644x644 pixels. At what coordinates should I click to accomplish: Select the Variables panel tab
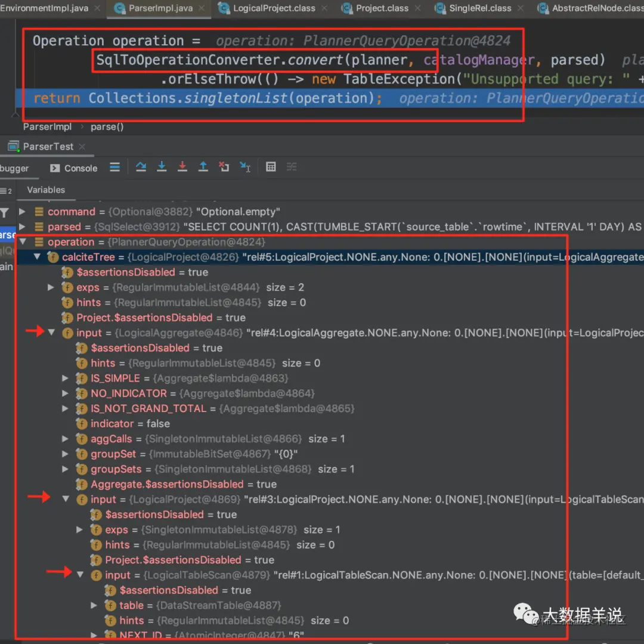(x=46, y=190)
